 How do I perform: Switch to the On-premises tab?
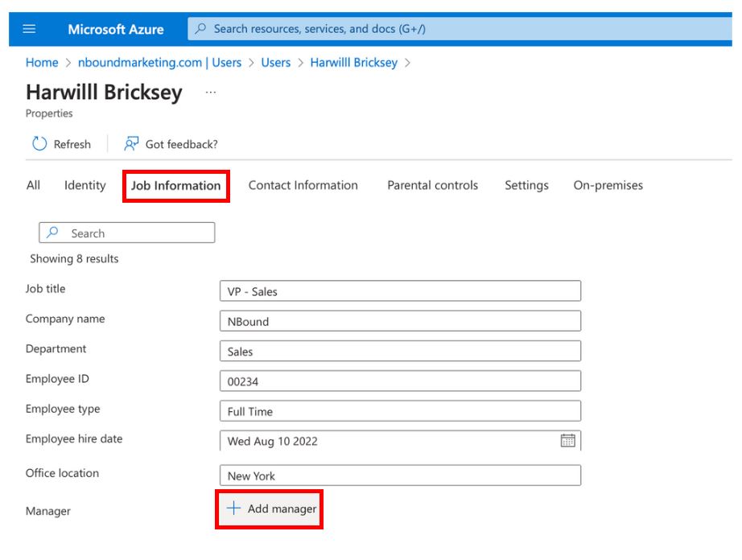click(x=608, y=185)
